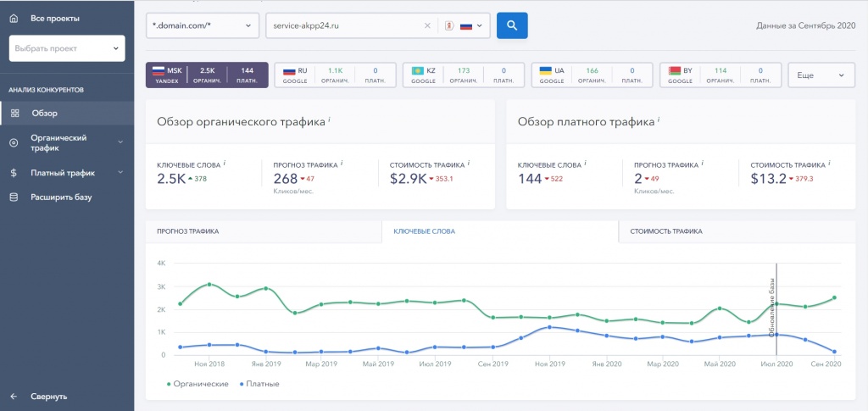
Task: Click the home icon beside Все проекты
Action: 13,18
